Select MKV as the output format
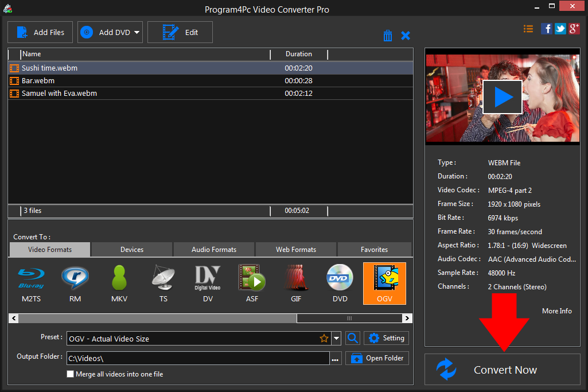Screen dimensions: 588x392 pos(119,283)
